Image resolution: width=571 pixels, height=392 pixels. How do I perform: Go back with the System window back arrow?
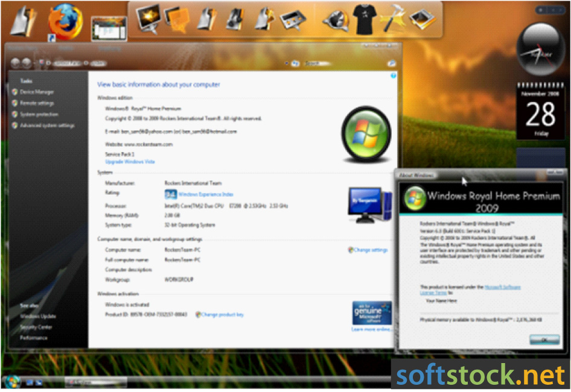[15, 63]
